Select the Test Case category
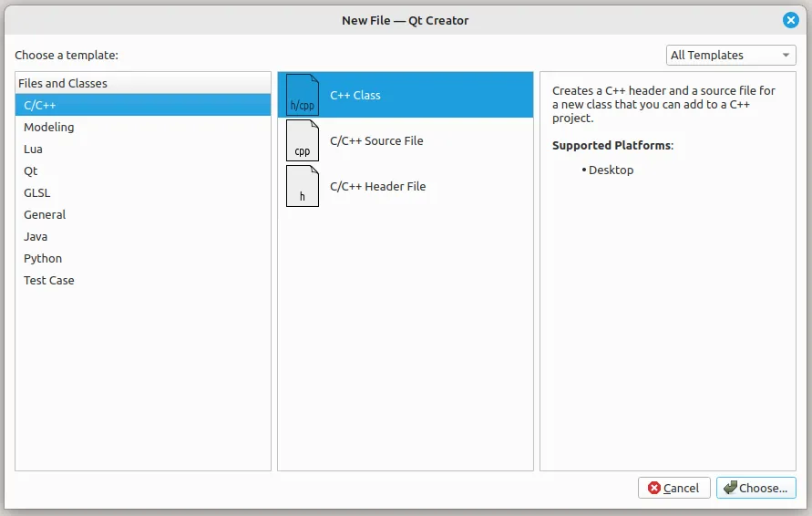 [143, 280]
